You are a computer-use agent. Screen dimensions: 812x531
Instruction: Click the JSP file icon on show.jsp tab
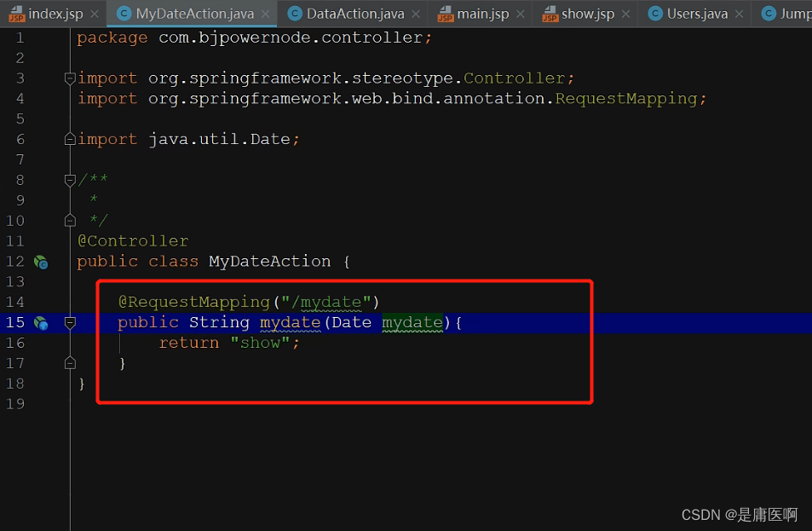click(x=550, y=14)
